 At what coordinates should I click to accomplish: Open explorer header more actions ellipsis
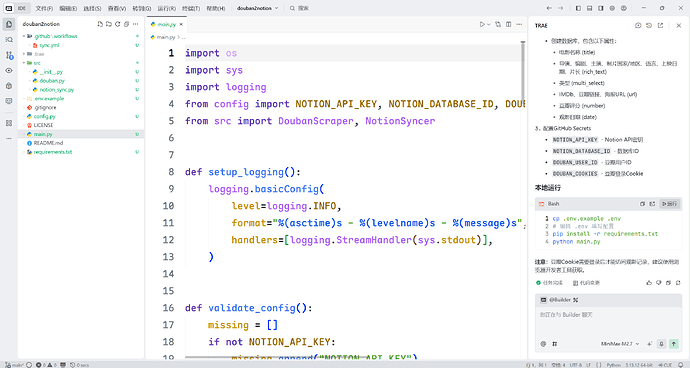pos(136,24)
